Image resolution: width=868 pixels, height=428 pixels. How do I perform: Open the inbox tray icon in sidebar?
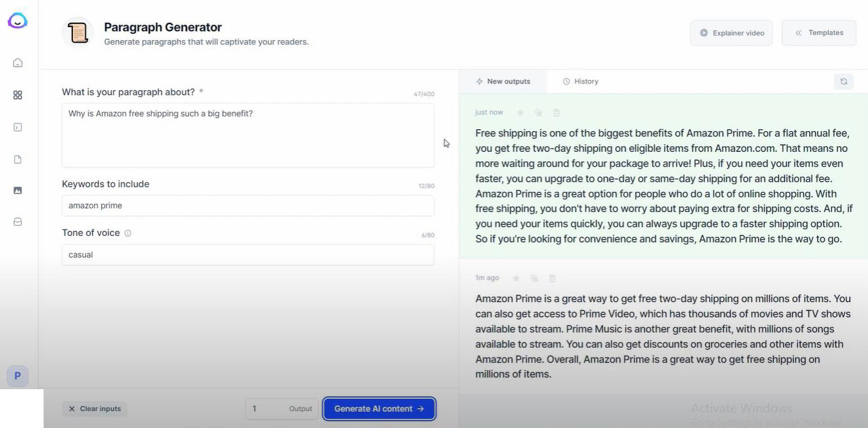[17, 222]
